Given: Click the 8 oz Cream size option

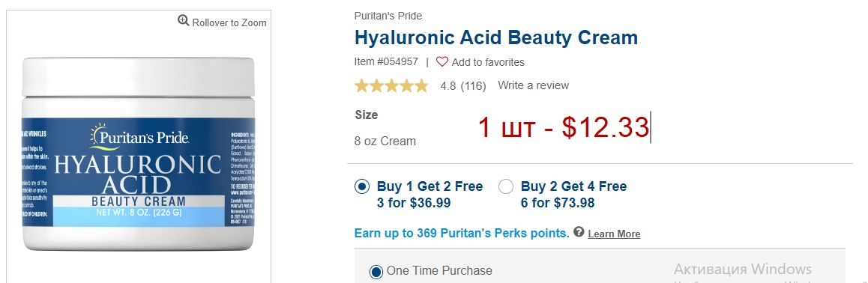Looking at the screenshot, I should [385, 141].
